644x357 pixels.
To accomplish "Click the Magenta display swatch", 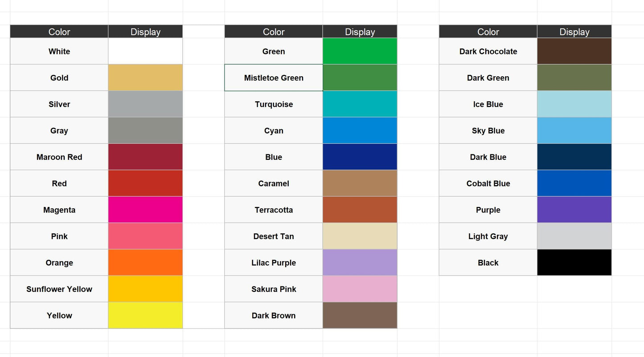I will 145,210.
